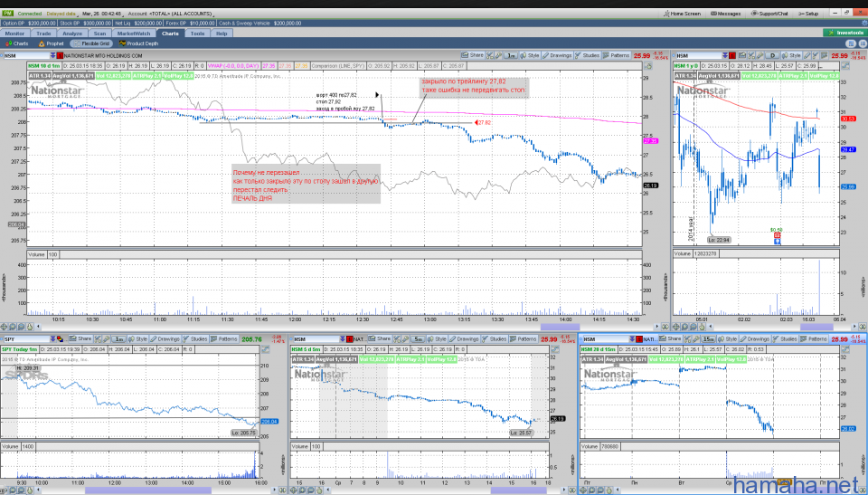868x495 pixels.
Task: Open the MarketWatch tab
Action: pos(134,33)
